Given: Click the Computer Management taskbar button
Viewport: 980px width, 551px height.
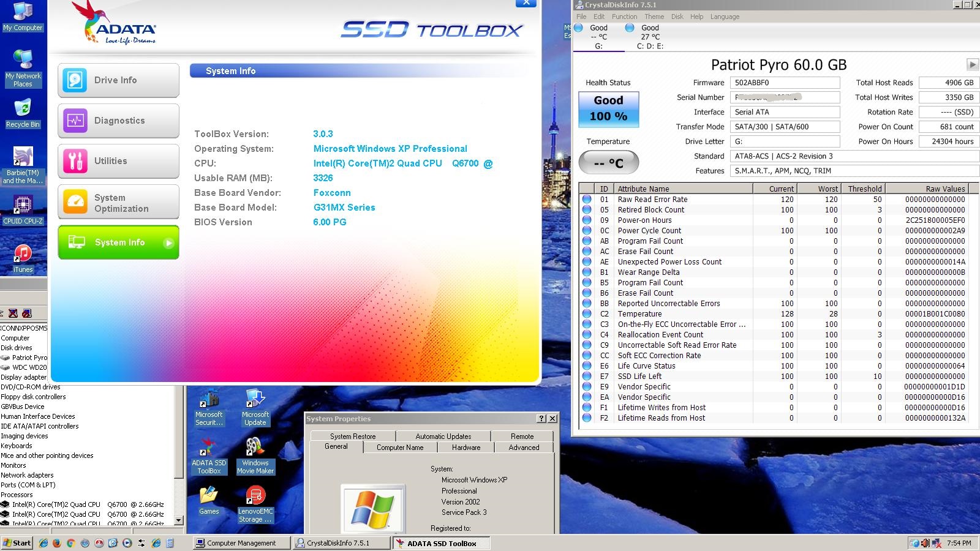Looking at the screenshot, I should click(241, 543).
